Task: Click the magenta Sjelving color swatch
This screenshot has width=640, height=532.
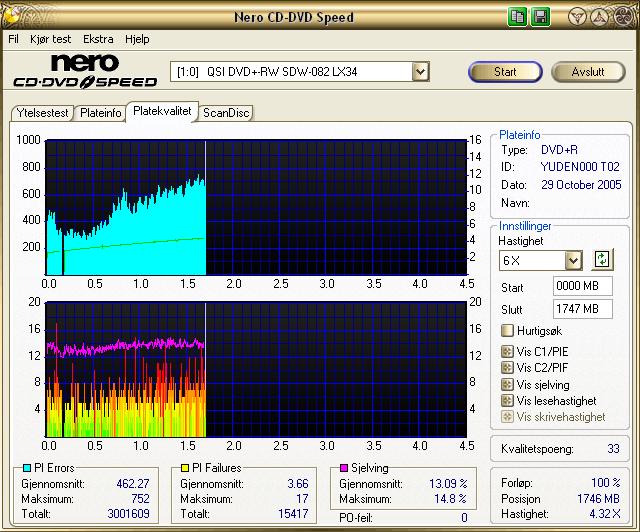Action: tap(344, 468)
